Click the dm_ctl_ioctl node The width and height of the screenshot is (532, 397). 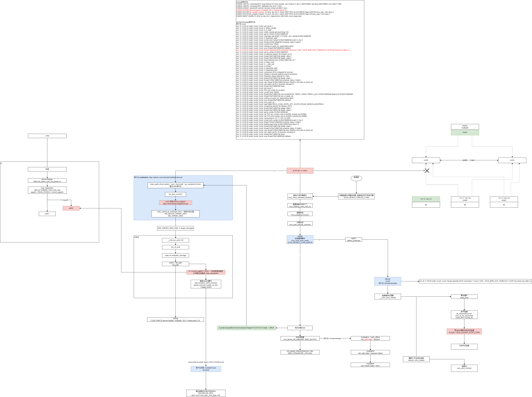175,247
